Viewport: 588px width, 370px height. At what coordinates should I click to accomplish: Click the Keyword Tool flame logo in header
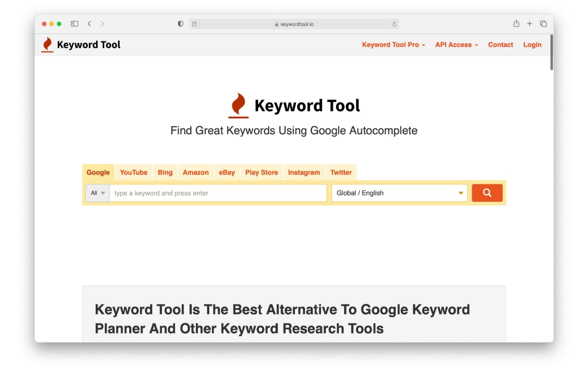48,44
